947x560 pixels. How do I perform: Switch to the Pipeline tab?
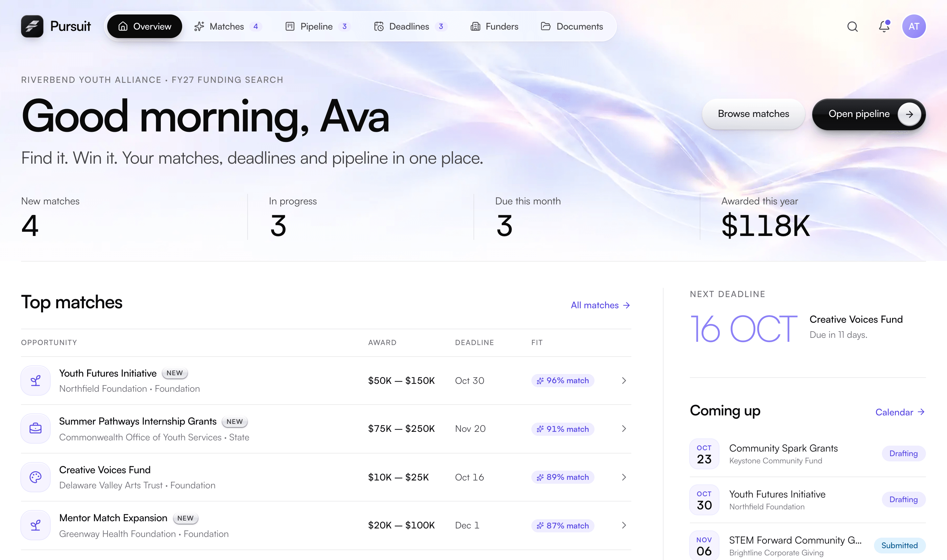[x=318, y=26]
